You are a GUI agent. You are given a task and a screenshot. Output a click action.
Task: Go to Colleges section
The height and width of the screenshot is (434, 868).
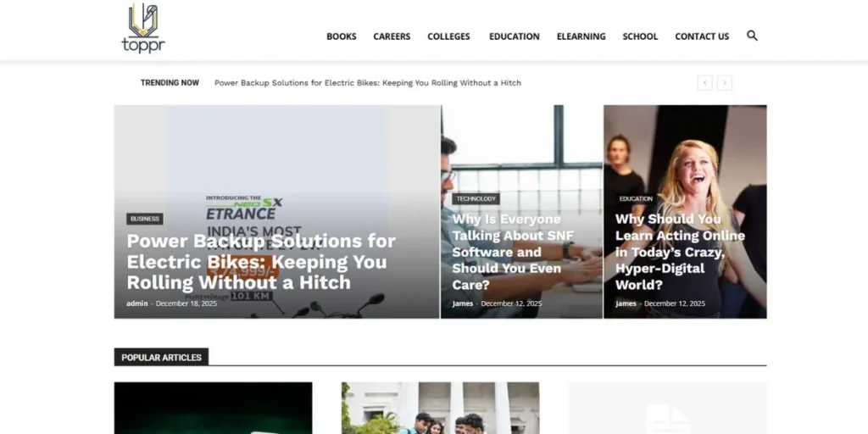tap(448, 36)
